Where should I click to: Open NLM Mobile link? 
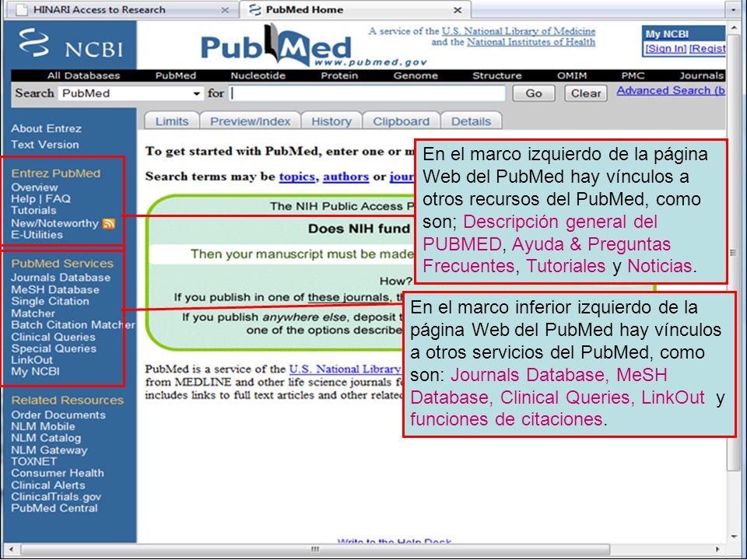pos(43,427)
